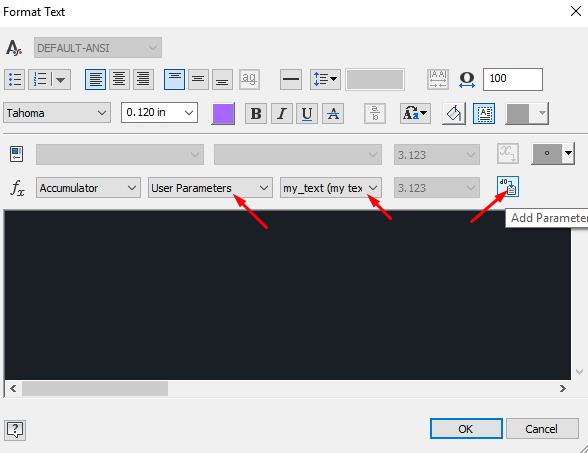Toggle left justification
This screenshot has width=588, height=453.
coord(95,80)
